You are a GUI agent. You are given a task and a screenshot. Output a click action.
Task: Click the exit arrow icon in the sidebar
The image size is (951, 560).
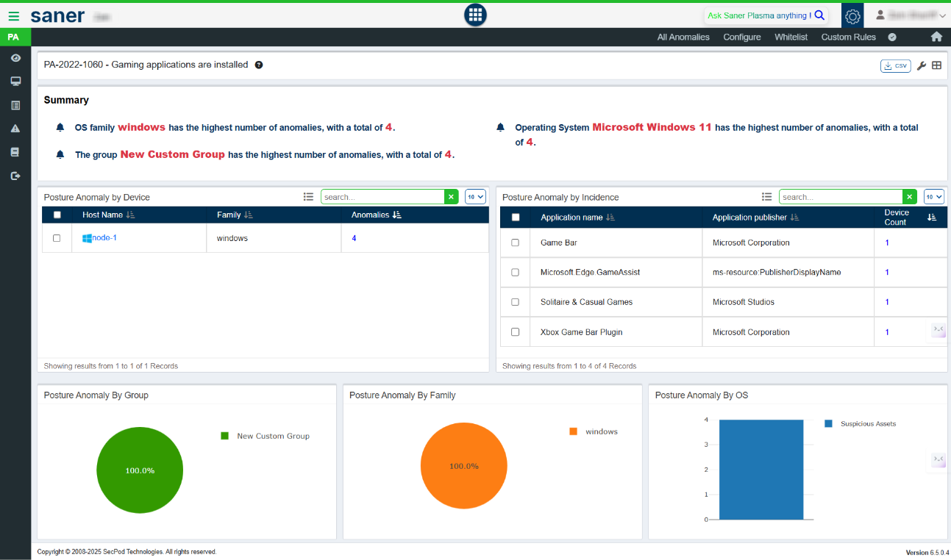click(x=15, y=176)
